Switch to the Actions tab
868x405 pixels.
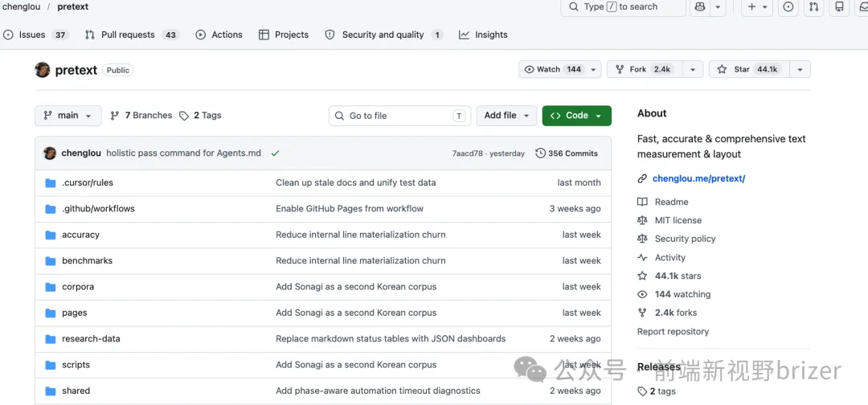point(219,35)
